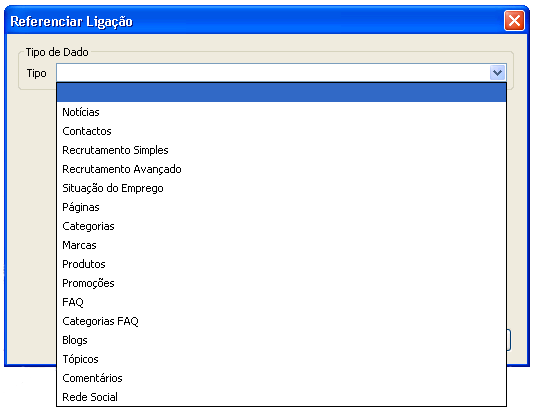The image size is (534, 414).
Task: Pick Recrutamento Simples entry
Action: (281, 150)
